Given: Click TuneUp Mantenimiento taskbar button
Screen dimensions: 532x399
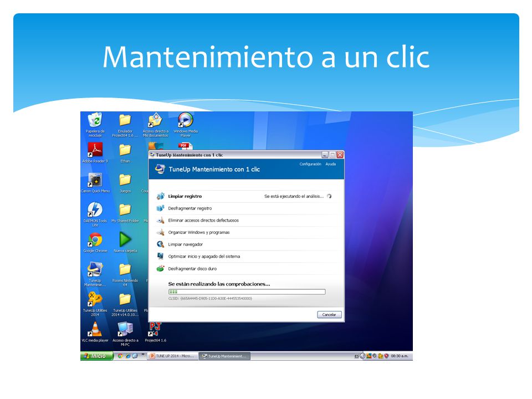Looking at the screenshot, I should 224,356.
